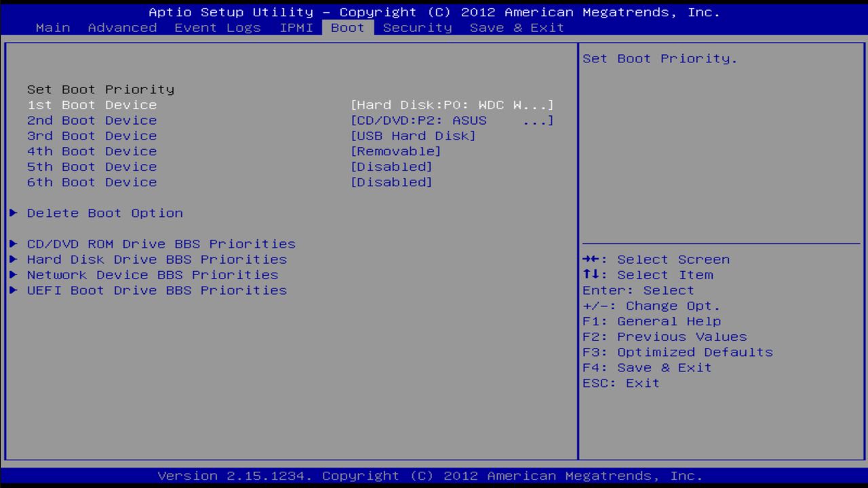
Task: Switch to the Advanced tab
Action: tap(122, 28)
